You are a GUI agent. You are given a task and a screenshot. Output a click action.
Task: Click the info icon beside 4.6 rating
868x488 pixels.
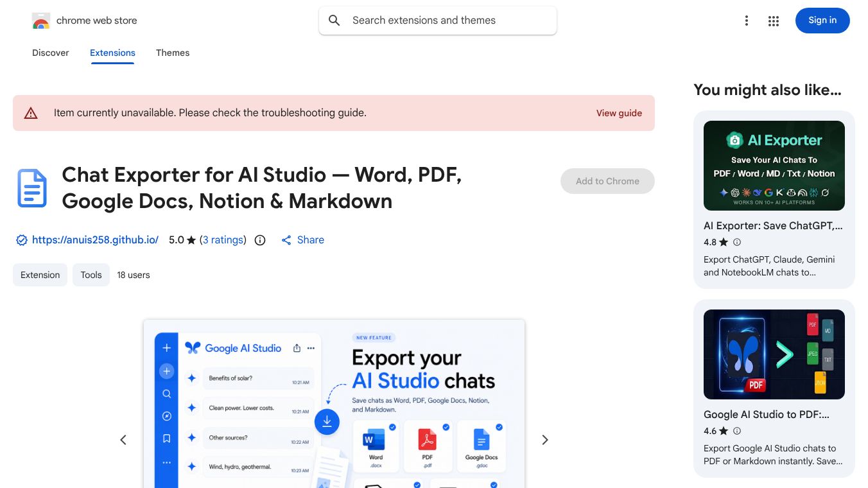pos(737,431)
